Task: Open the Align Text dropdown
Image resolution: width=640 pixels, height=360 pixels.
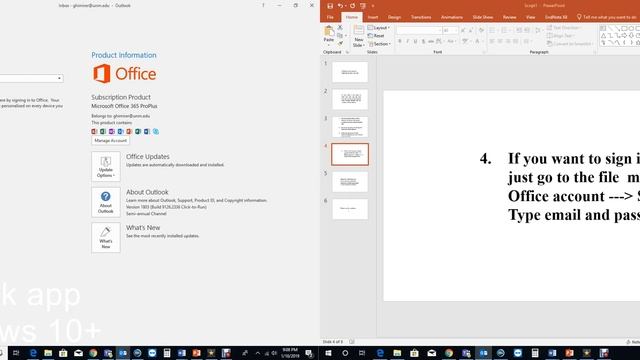Action: [560, 36]
